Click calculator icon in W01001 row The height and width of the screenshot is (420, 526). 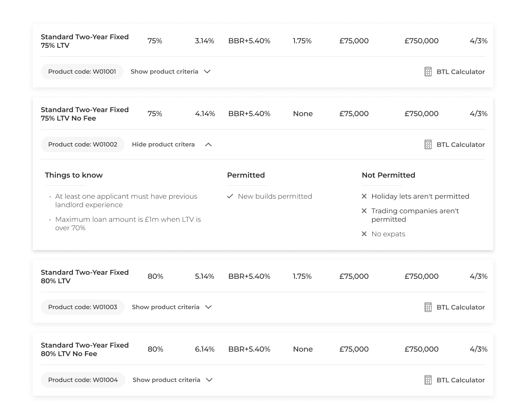[428, 72]
